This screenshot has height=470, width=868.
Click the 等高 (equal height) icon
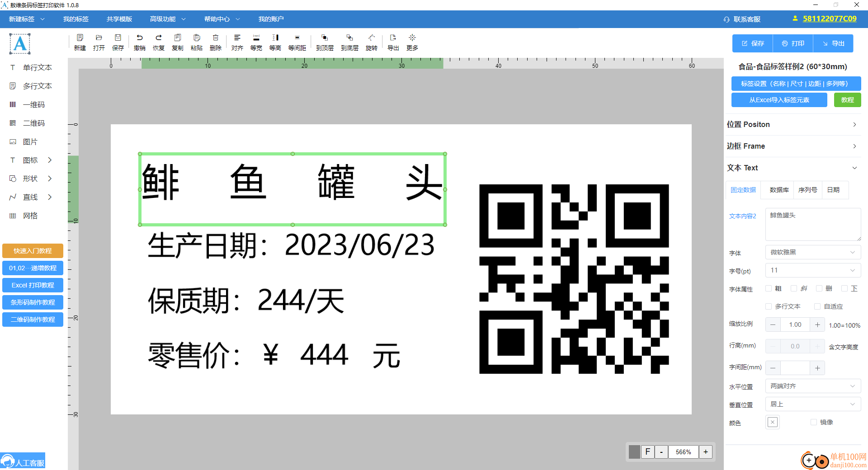(x=275, y=42)
